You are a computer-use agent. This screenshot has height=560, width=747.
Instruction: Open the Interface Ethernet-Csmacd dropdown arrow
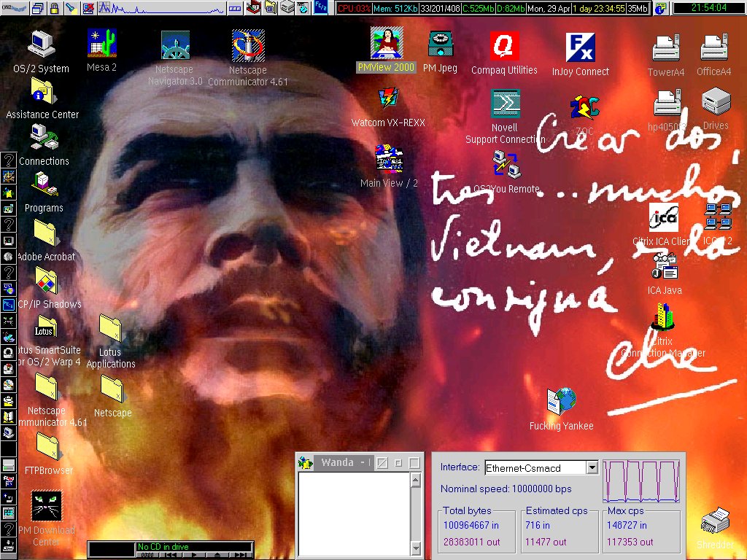592,467
